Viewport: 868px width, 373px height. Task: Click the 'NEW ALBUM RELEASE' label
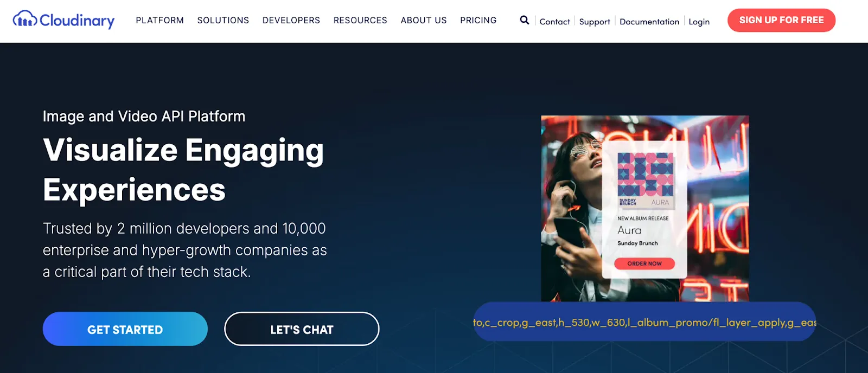(643, 218)
